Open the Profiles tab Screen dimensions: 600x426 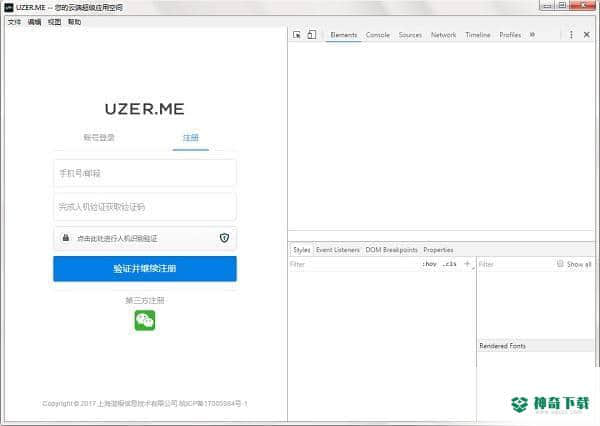point(510,35)
